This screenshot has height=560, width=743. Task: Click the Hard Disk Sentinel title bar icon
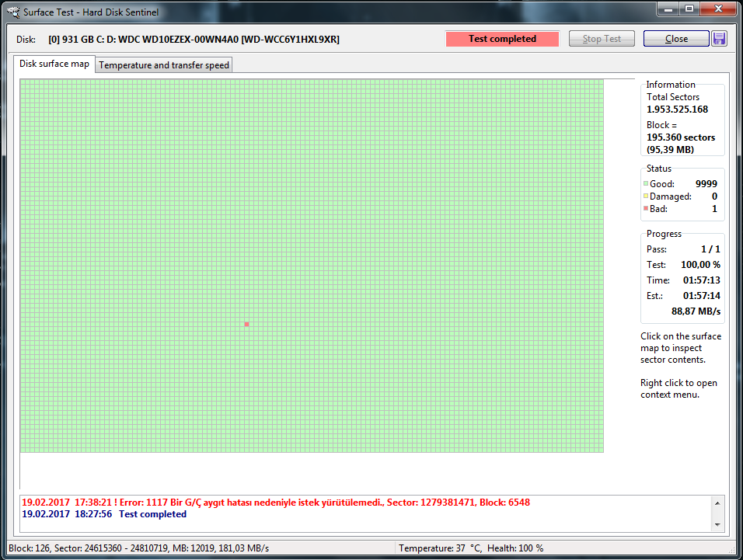[x=13, y=12]
